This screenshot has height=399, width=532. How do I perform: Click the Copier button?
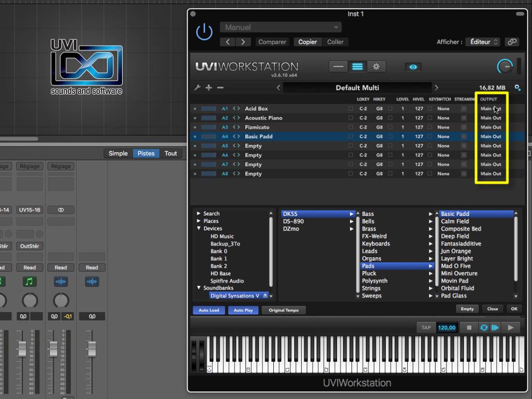(x=308, y=42)
